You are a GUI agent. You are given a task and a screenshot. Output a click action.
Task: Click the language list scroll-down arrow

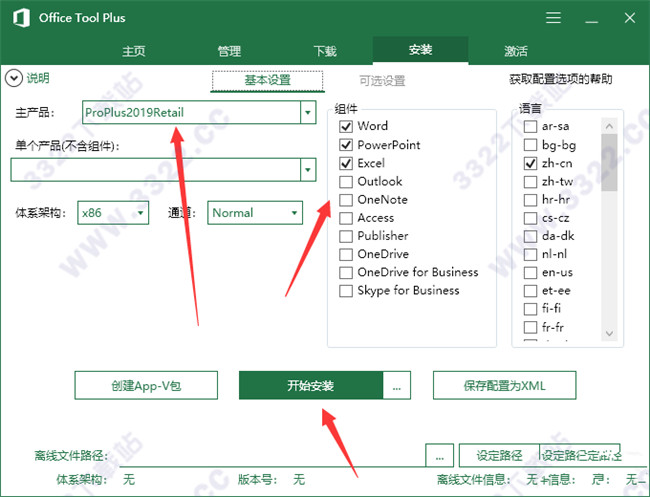[609, 333]
